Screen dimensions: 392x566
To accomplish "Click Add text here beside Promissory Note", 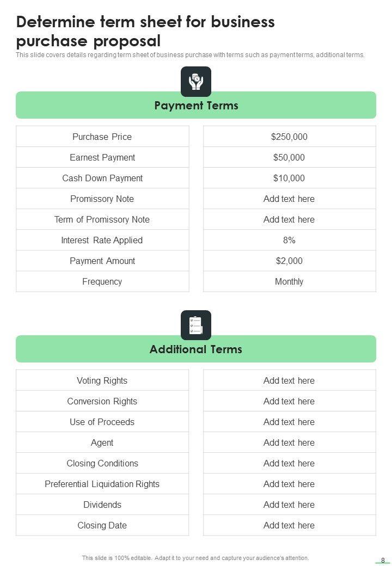I will coord(289,199).
